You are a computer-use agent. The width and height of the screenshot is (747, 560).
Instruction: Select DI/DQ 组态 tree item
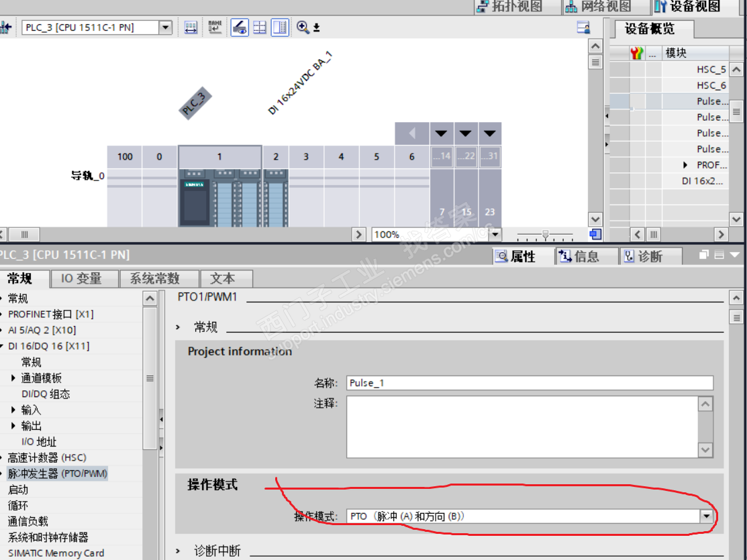click(46, 394)
